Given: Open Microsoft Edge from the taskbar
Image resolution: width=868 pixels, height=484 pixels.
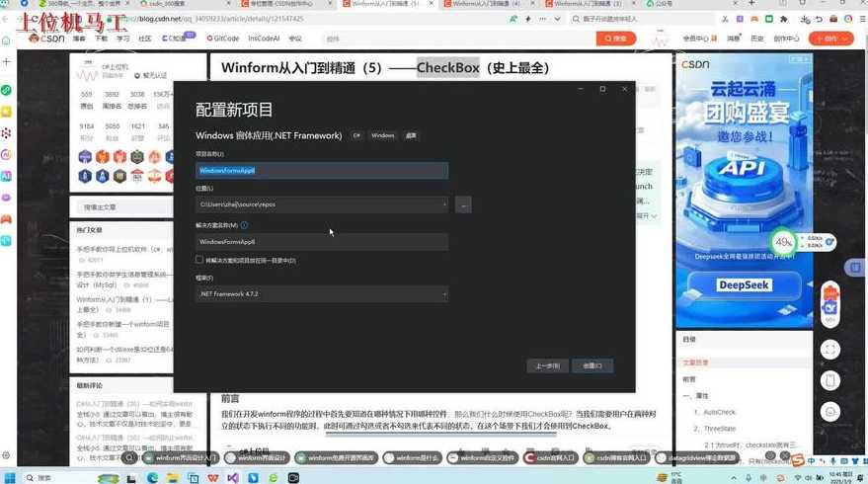Looking at the screenshot, I should point(152,478).
